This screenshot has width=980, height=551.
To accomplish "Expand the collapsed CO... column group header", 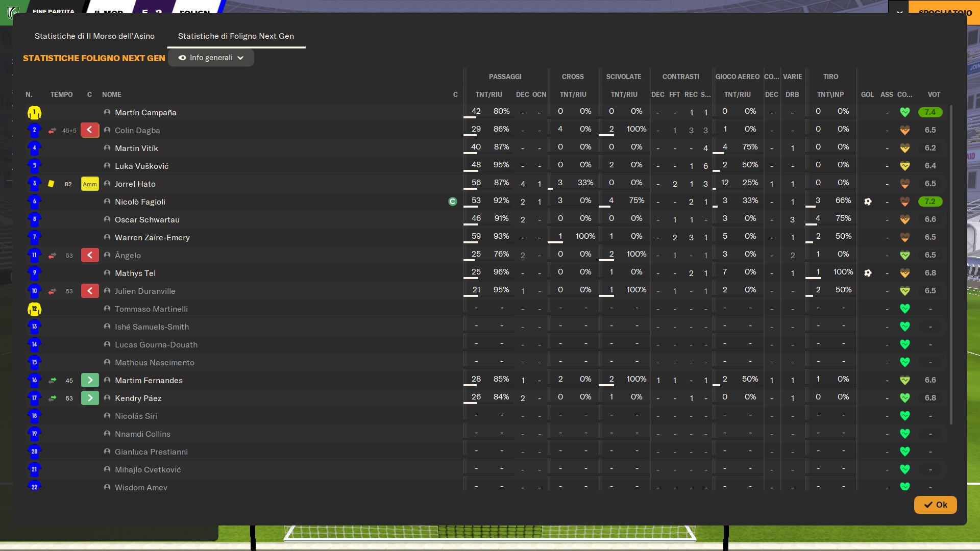I will pyautogui.click(x=771, y=77).
